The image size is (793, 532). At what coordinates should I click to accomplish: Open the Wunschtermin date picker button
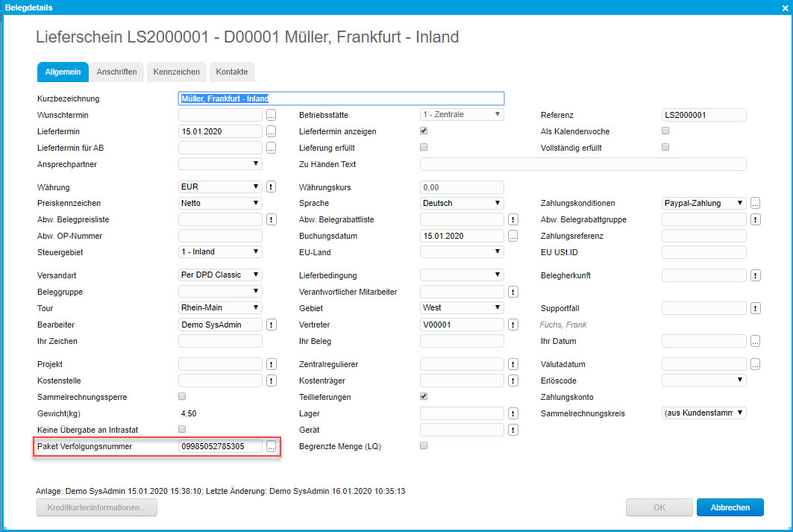pos(271,115)
